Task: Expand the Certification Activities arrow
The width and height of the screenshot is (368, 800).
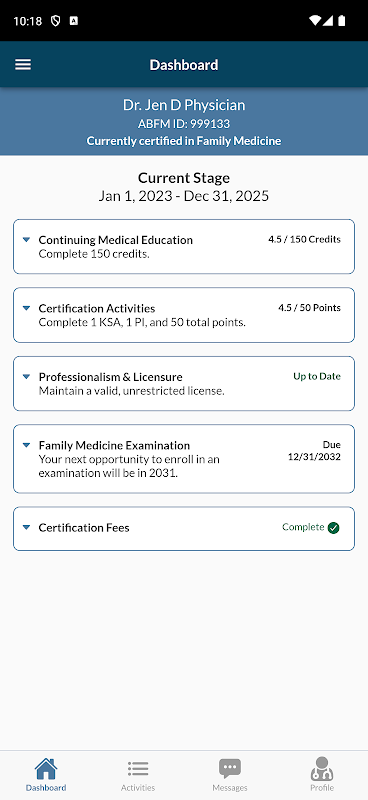Action: click(x=27, y=308)
